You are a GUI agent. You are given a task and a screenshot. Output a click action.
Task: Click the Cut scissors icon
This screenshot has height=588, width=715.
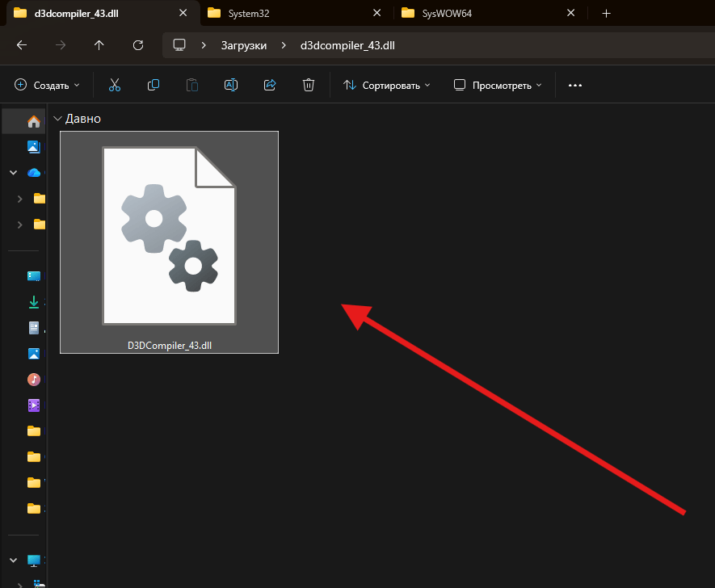115,85
